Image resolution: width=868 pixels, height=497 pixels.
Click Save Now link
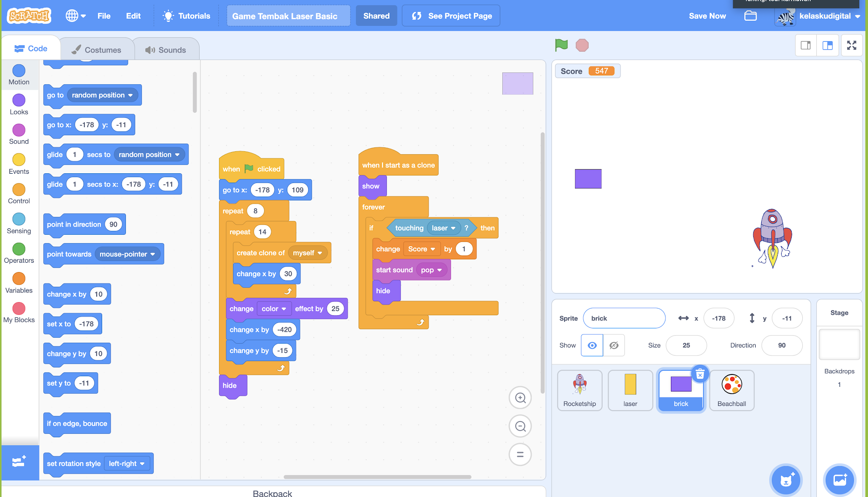707,16
